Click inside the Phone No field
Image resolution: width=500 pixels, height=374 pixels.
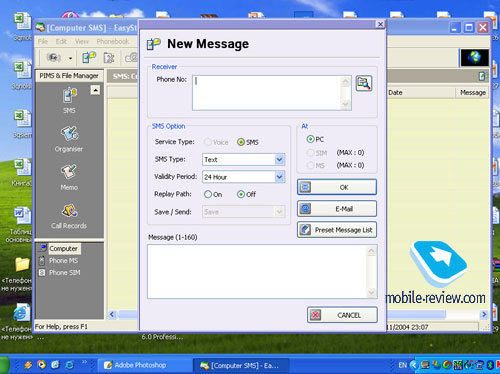click(x=267, y=93)
